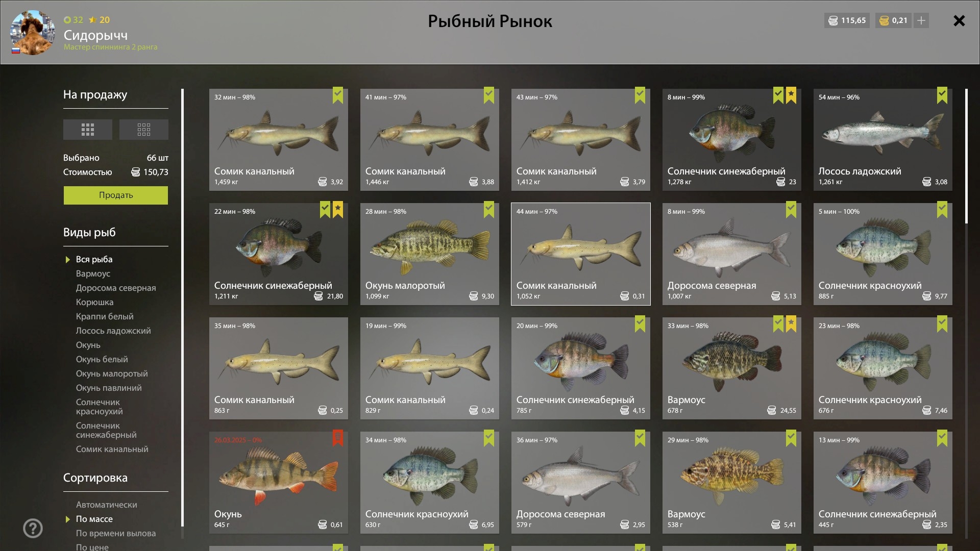This screenshot has width=980, height=551.
Task: Click the silver coins balance 115,65
Action: click(847, 20)
